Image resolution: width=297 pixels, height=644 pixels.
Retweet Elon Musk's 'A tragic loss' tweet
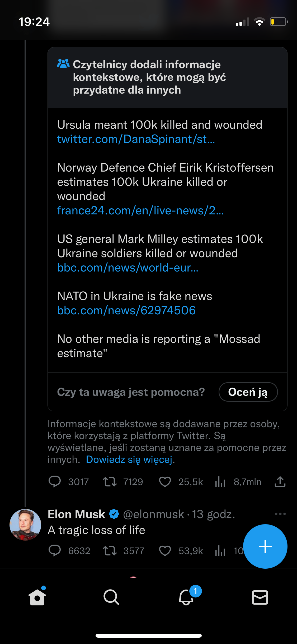click(x=110, y=551)
